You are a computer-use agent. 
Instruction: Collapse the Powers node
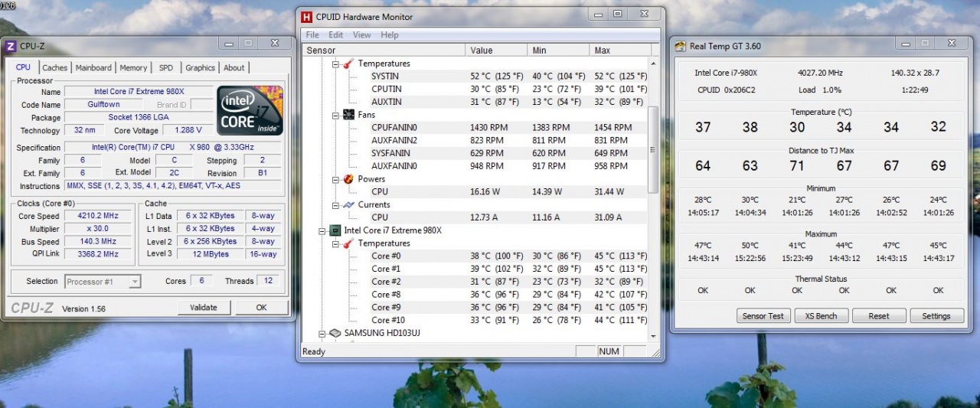coord(335,179)
